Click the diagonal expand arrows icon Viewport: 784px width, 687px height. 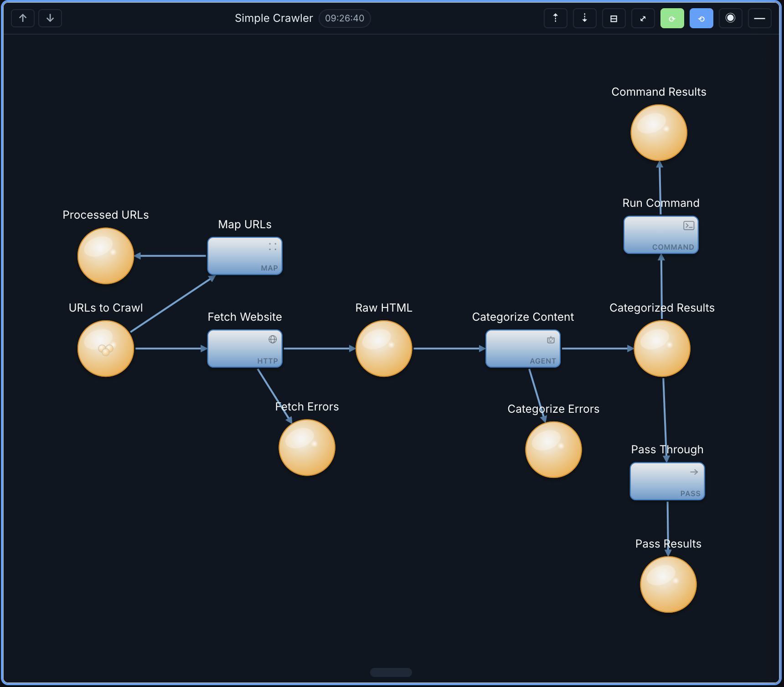[x=643, y=18]
